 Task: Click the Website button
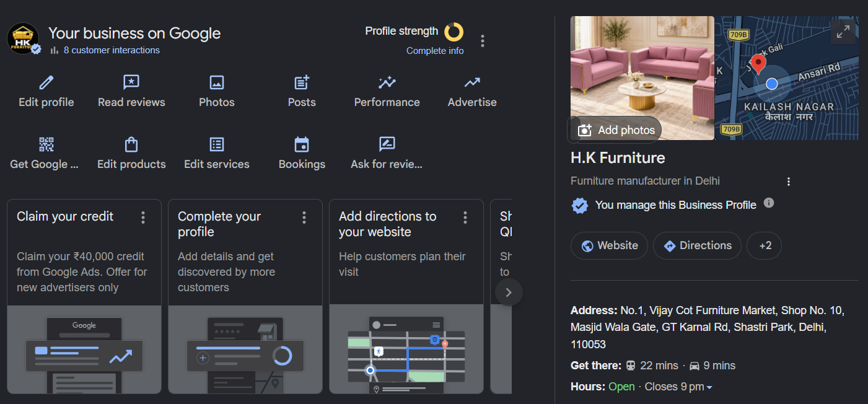[x=609, y=245]
